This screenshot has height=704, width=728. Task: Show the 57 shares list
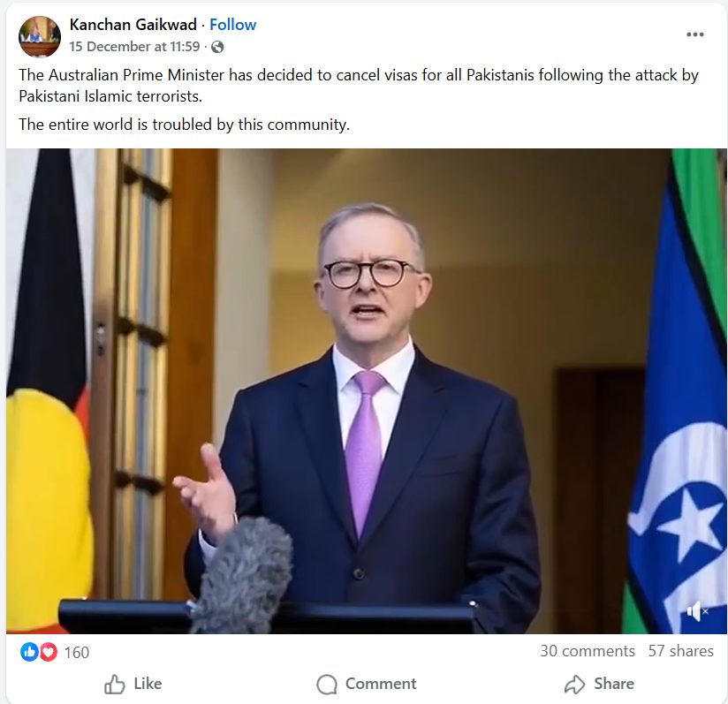coord(680,651)
